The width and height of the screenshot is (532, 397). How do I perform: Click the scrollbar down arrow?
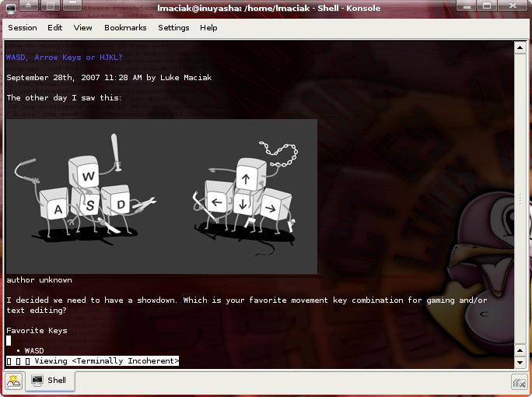(x=520, y=362)
